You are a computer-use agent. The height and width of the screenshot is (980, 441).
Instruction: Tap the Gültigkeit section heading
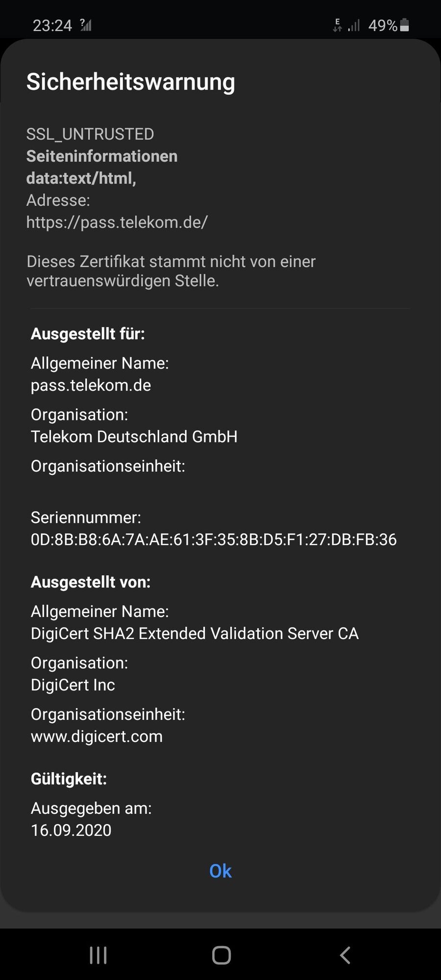[69, 779]
